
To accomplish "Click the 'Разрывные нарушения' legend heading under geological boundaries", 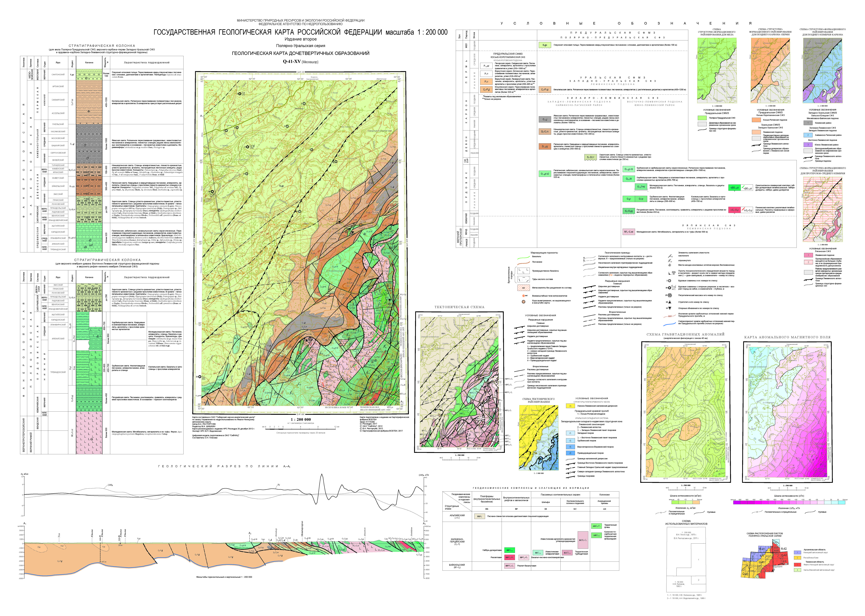I will pos(617,281).
